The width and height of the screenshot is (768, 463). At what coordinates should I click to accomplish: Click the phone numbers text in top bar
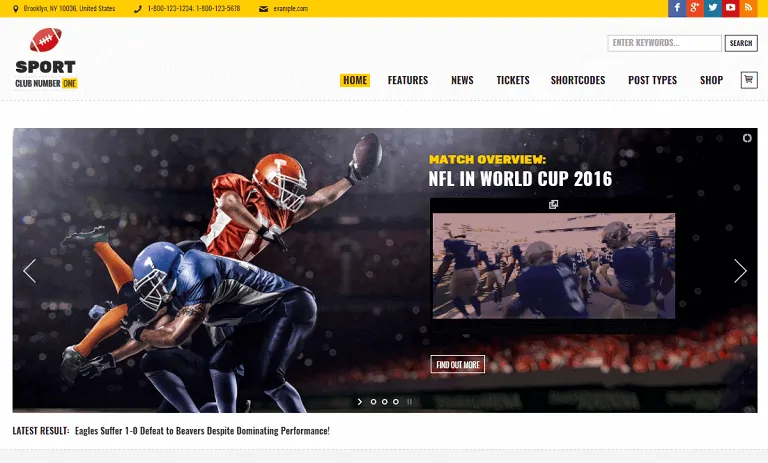coord(194,9)
